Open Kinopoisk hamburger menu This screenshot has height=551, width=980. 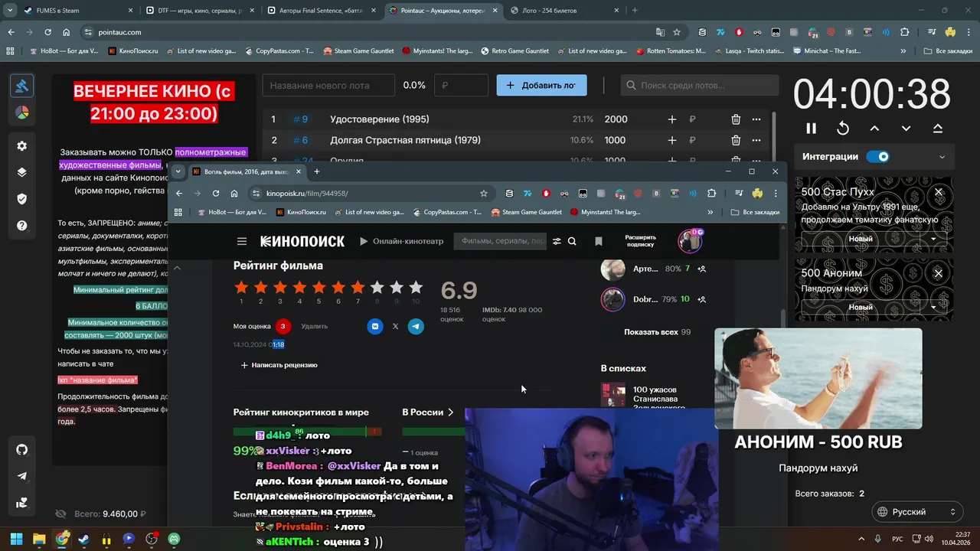point(242,241)
